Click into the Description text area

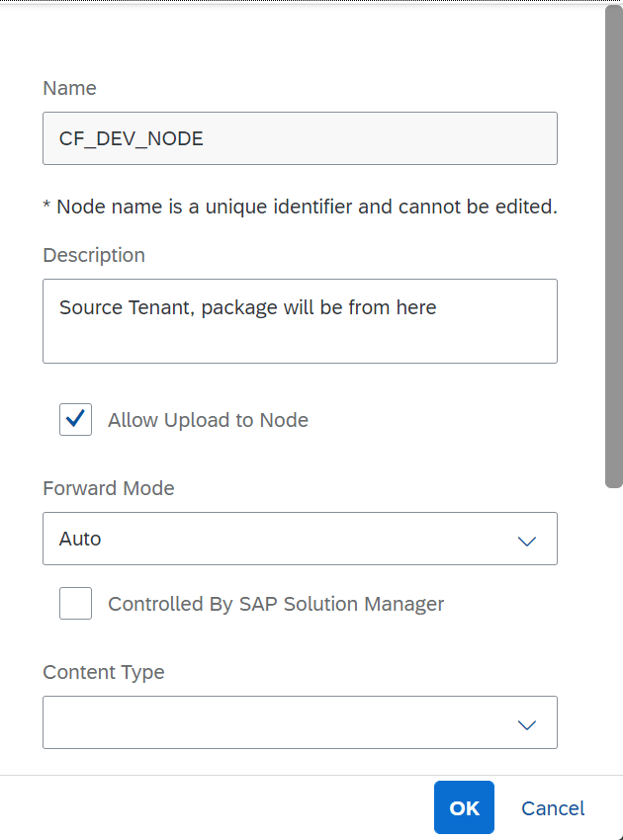[x=300, y=321]
